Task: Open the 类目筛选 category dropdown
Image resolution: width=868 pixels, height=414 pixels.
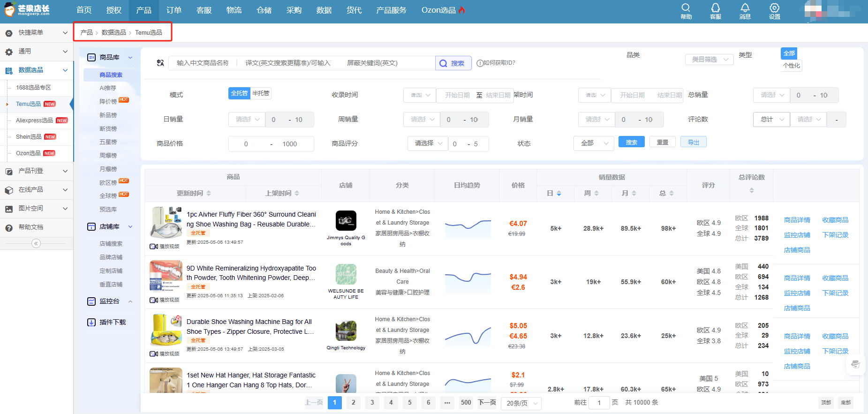Action: pyautogui.click(x=709, y=60)
